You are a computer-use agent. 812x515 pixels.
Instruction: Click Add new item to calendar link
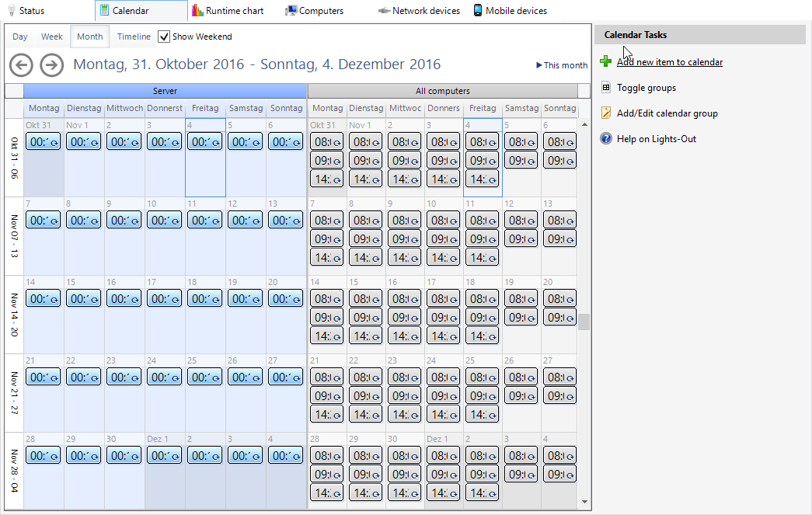pyautogui.click(x=670, y=61)
